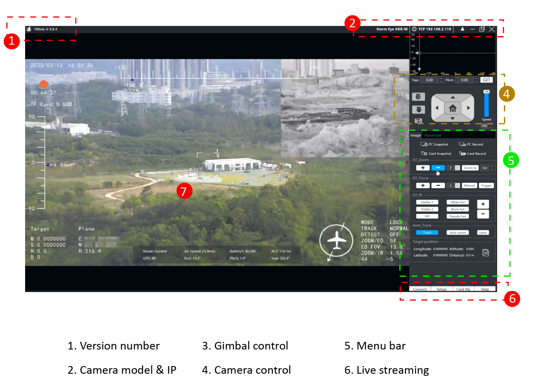Copy target position with the copy icon
535x392 pixels.
click(486, 253)
